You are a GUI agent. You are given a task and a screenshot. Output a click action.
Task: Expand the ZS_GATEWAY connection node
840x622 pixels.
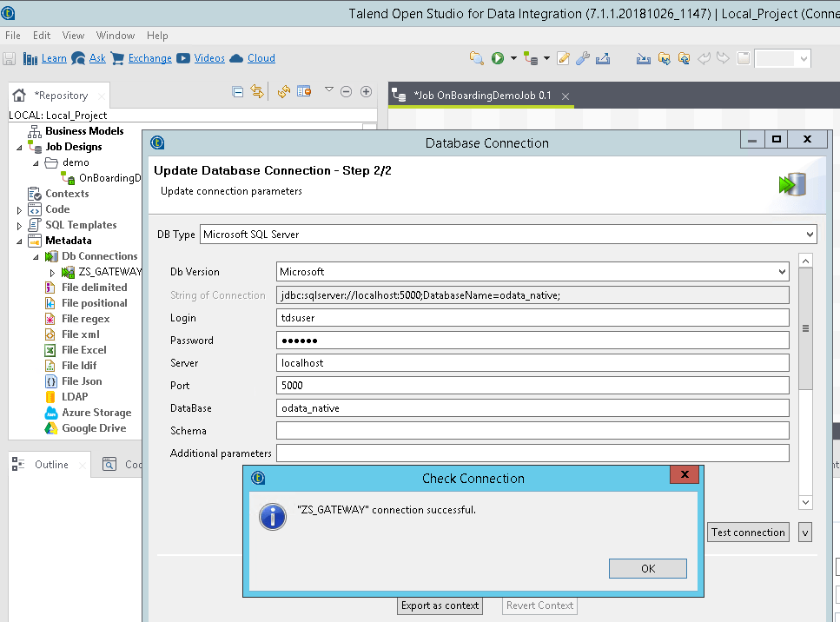(52, 273)
